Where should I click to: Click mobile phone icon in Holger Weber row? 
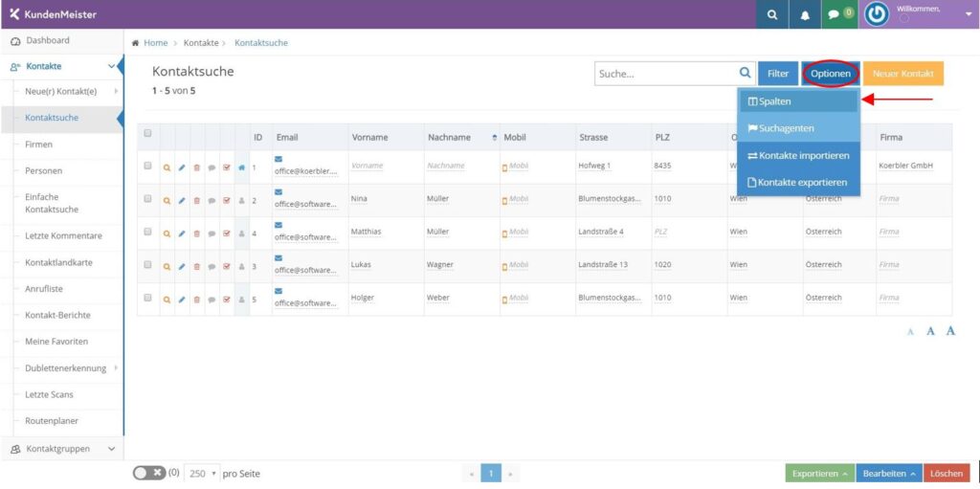(x=504, y=300)
